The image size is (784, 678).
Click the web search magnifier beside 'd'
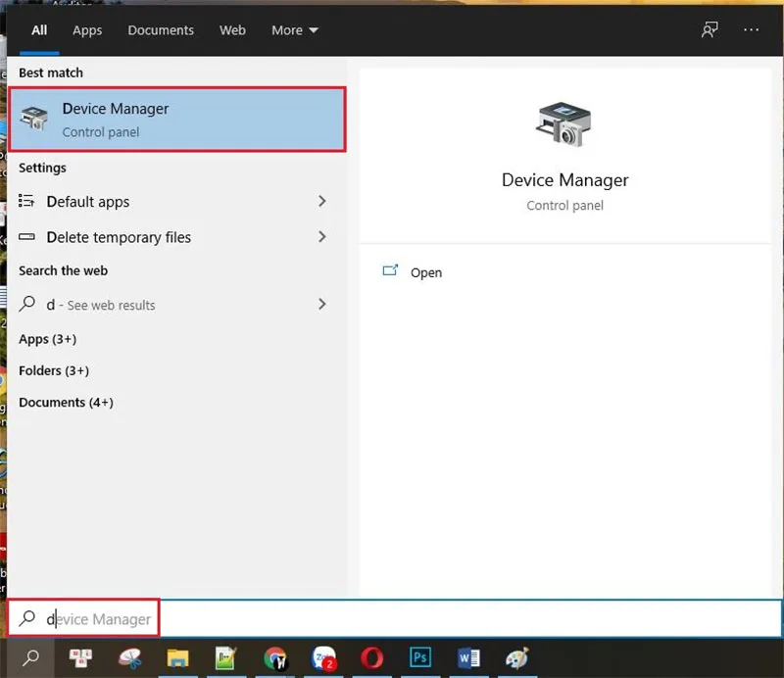point(27,304)
